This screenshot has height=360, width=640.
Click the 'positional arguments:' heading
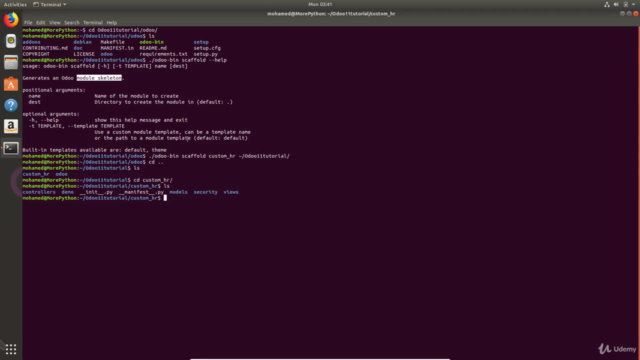tap(54, 90)
